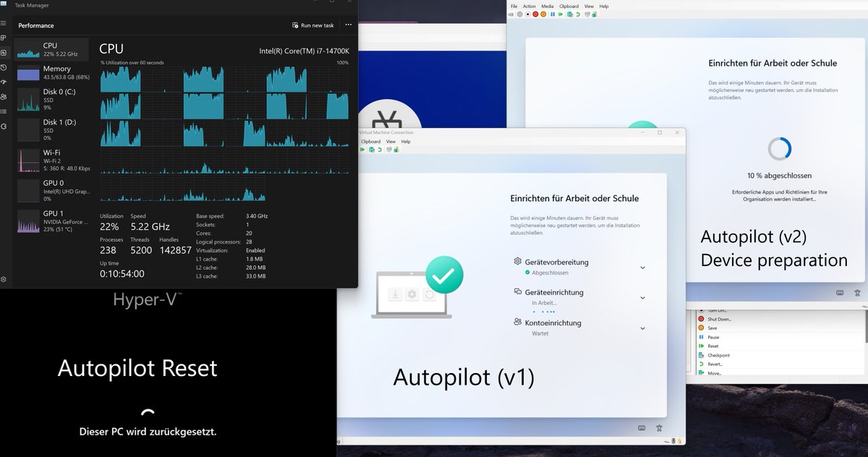Open accessibility icon in v2 VM screen

pyautogui.click(x=857, y=293)
